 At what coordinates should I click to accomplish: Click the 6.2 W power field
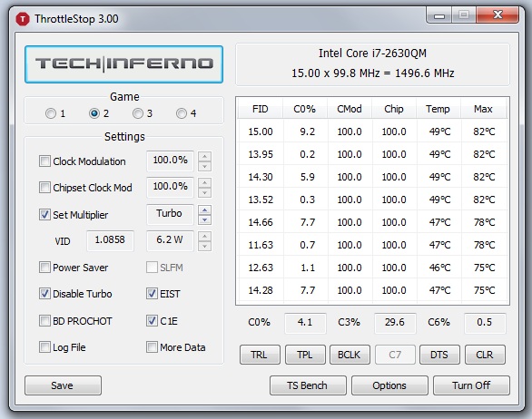click(170, 240)
